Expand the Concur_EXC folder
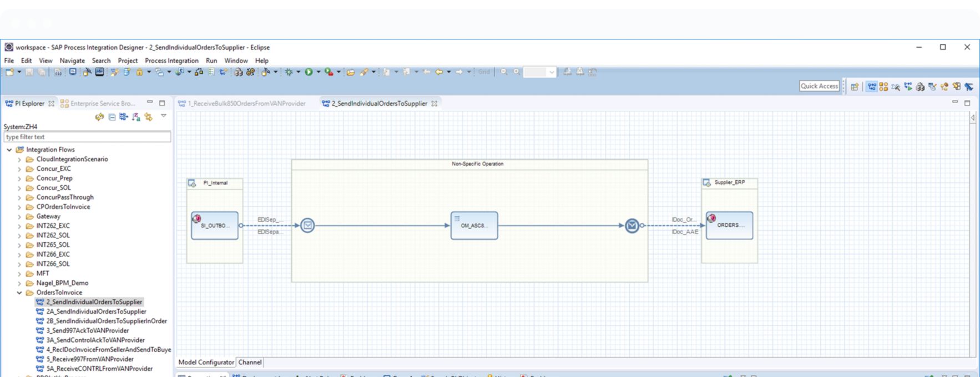 [x=19, y=169]
